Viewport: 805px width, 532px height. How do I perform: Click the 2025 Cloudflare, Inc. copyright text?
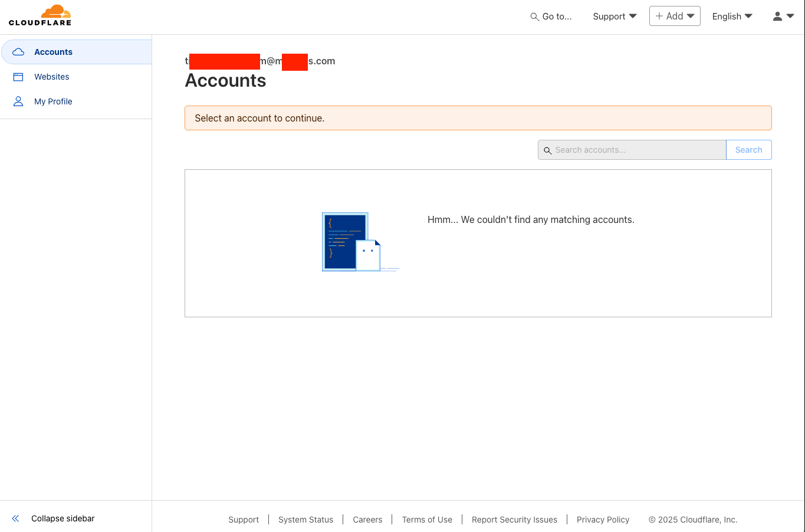(693, 520)
